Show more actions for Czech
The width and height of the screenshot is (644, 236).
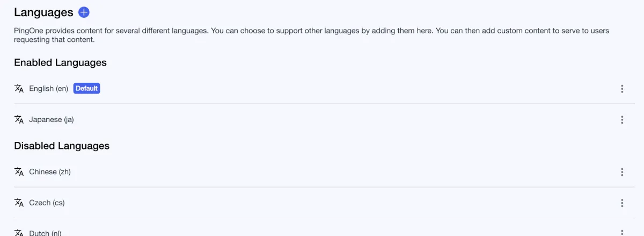coord(622,203)
